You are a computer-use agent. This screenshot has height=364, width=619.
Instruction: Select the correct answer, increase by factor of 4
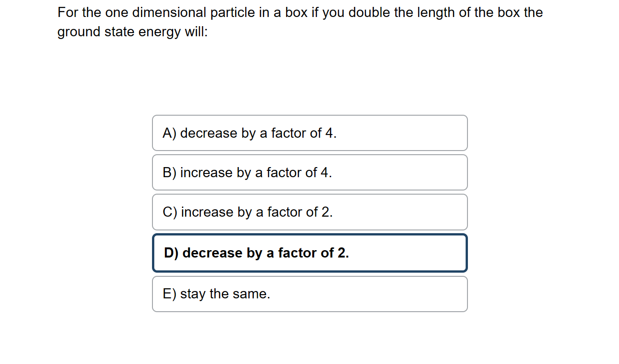coord(309,173)
